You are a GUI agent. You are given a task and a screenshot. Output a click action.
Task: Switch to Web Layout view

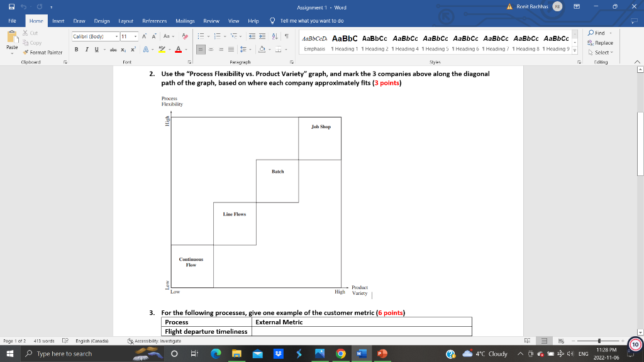click(561, 341)
